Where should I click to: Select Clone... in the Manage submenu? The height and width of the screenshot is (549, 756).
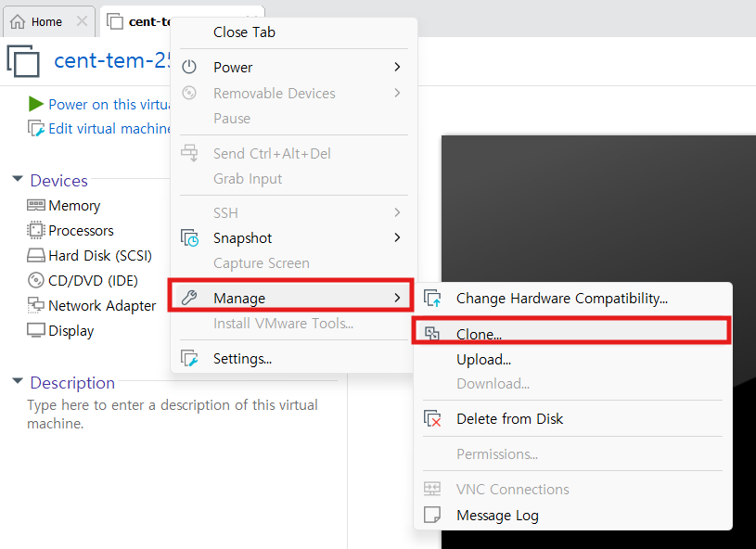click(572, 334)
